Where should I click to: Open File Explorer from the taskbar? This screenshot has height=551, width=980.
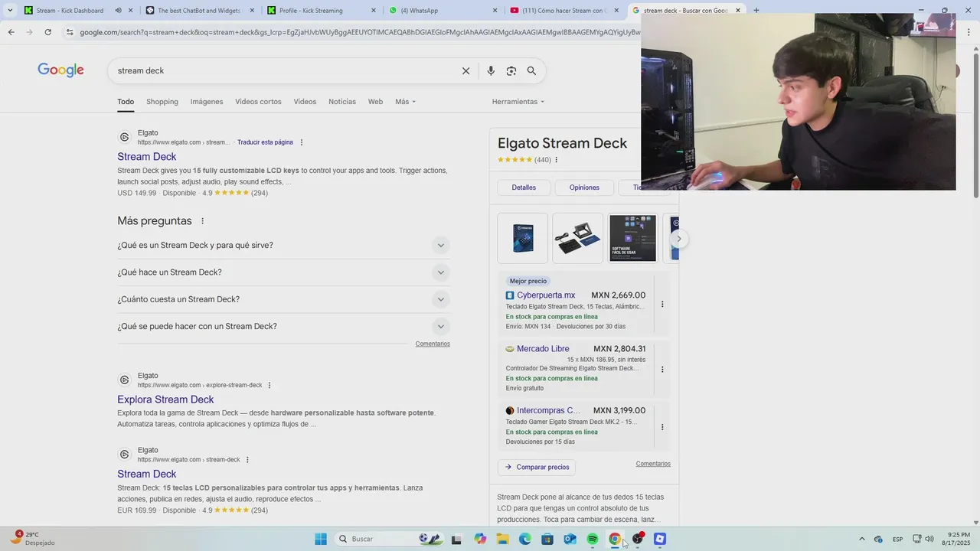tap(502, 539)
